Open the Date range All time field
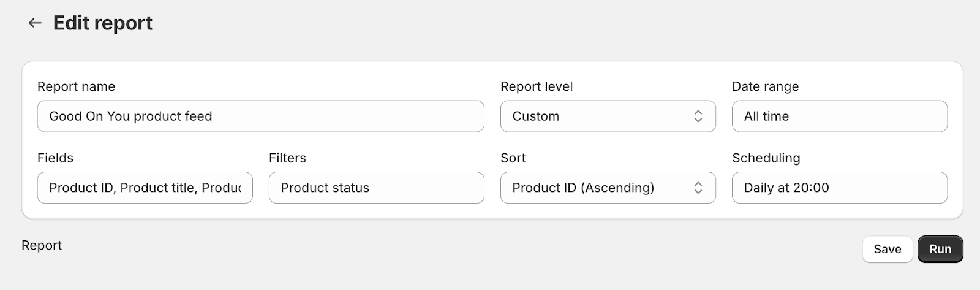The width and height of the screenshot is (980, 290). point(839,116)
